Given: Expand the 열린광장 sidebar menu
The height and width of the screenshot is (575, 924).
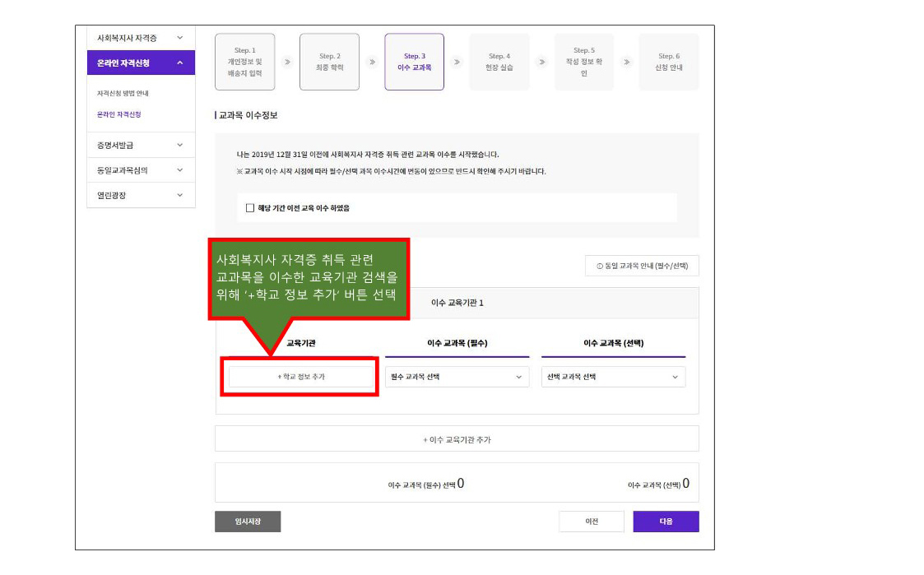Looking at the screenshot, I should 141,195.
